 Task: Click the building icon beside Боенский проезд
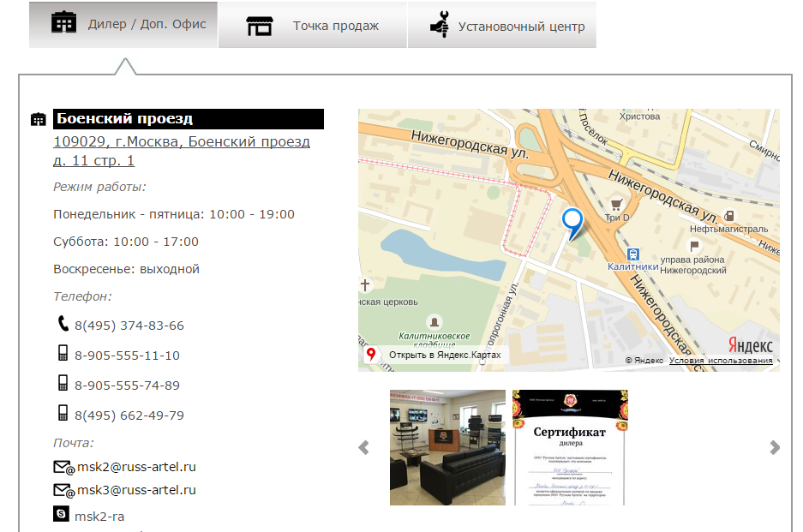click(39, 119)
